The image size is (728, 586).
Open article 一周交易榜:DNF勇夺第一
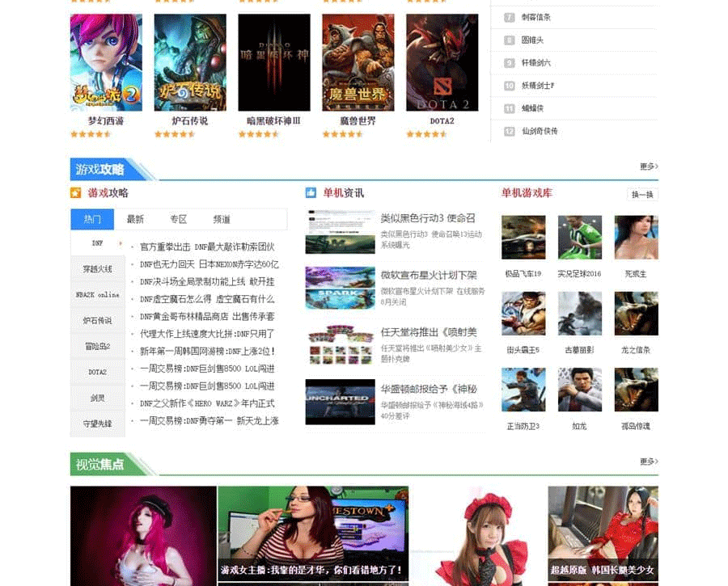[209, 421]
